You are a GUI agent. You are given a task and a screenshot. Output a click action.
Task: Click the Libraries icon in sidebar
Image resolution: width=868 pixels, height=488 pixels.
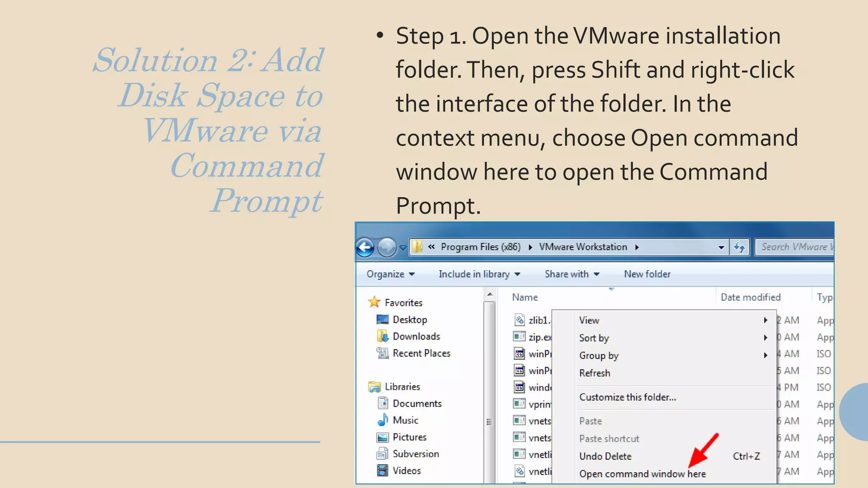click(x=374, y=387)
